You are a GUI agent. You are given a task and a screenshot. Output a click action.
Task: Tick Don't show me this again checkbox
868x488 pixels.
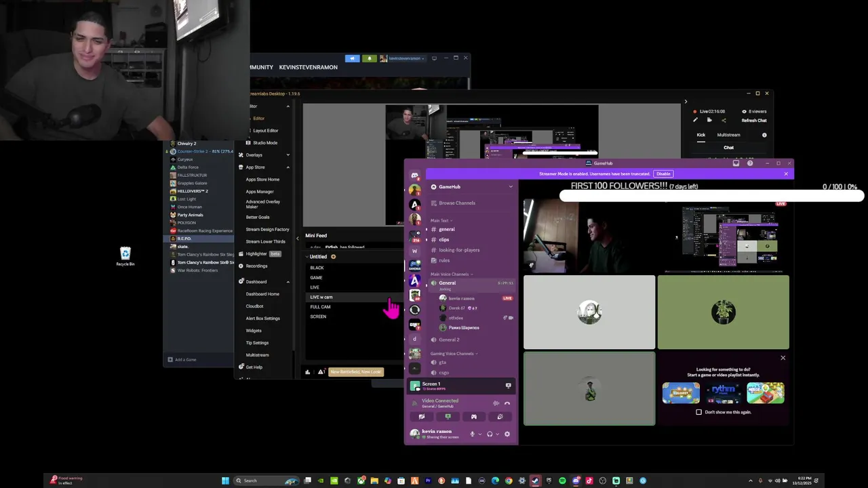click(698, 412)
